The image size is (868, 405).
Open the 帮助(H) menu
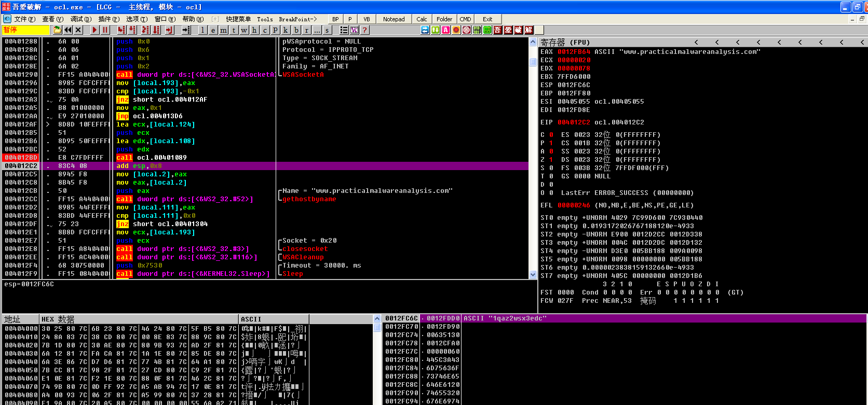pyautogui.click(x=193, y=19)
